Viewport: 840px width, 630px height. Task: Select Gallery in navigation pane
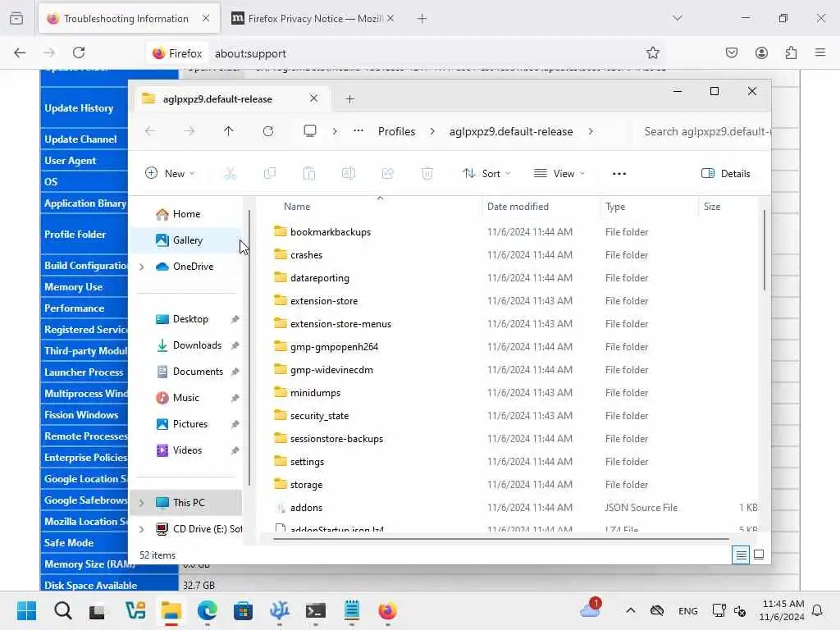pos(188,240)
